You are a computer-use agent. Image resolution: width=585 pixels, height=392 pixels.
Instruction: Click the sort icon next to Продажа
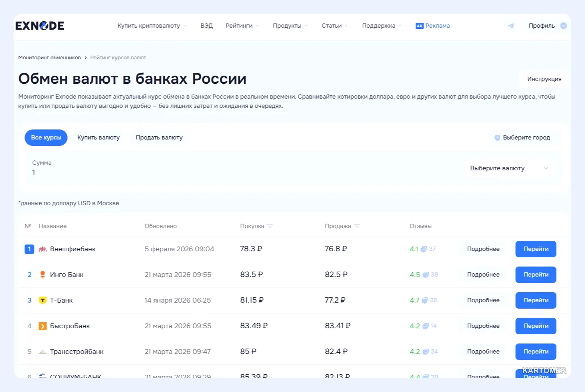tap(357, 226)
